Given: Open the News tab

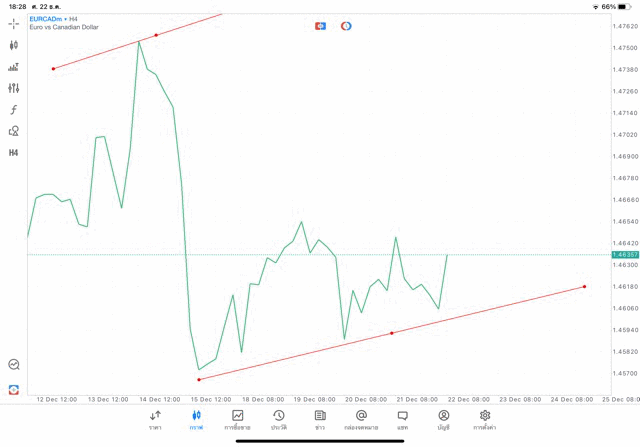Looking at the screenshot, I should 320,419.
